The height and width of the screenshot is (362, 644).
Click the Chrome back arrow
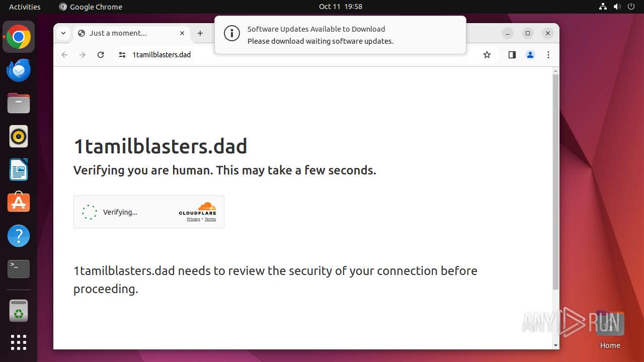(x=64, y=55)
